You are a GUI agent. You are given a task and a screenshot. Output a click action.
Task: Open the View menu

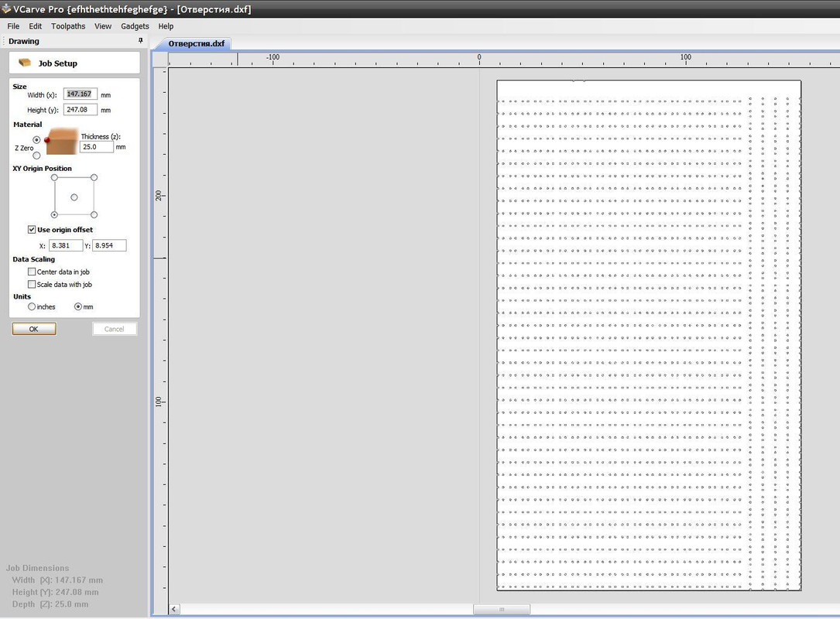tap(103, 26)
